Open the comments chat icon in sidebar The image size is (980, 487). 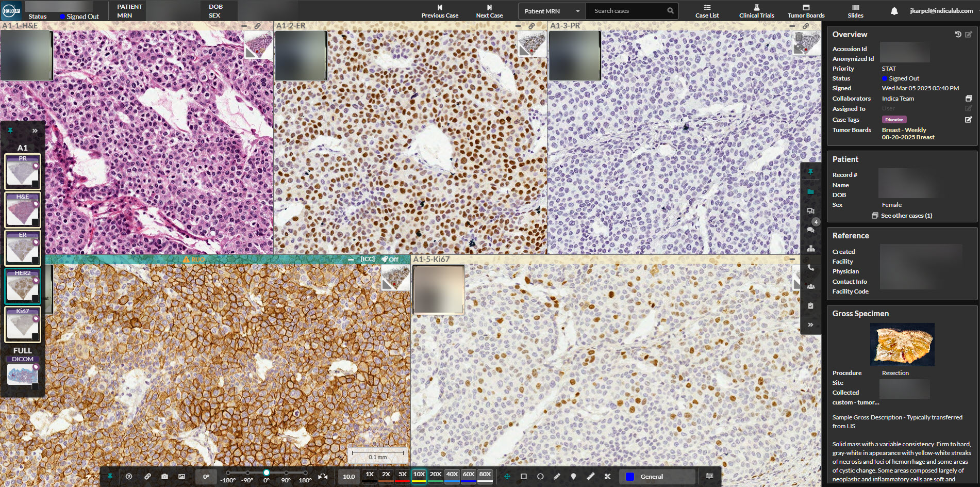pos(810,230)
